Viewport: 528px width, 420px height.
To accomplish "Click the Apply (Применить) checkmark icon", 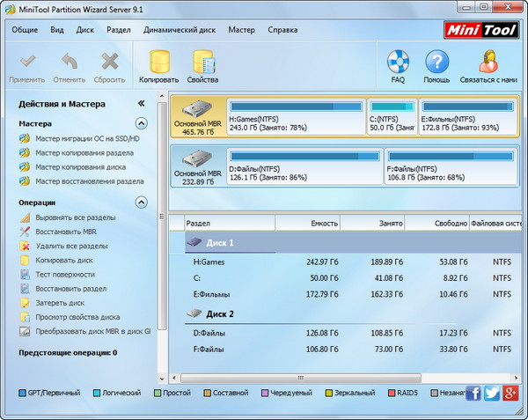I will [x=27, y=62].
